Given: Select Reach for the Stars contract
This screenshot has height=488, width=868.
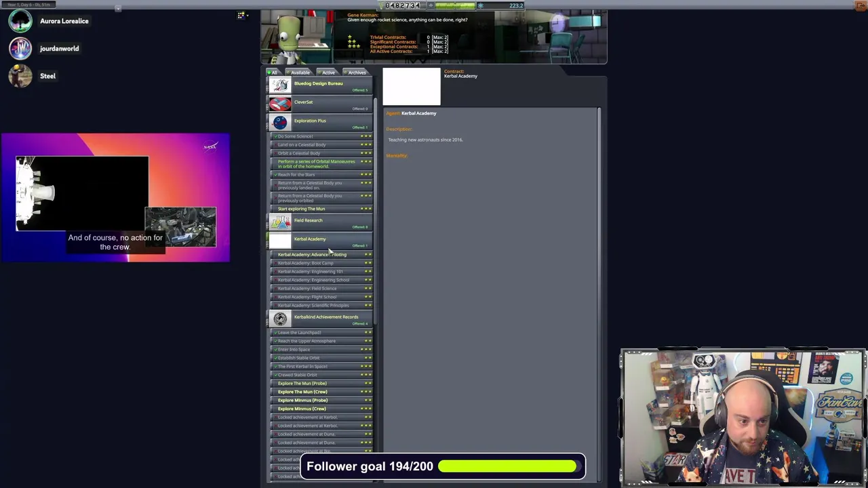Looking at the screenshot, I should [322, 175].
